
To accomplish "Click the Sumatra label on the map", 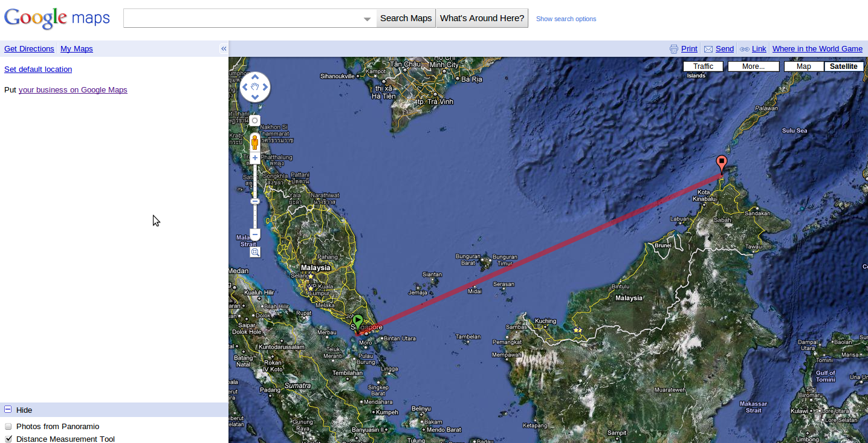I will 297,386.
